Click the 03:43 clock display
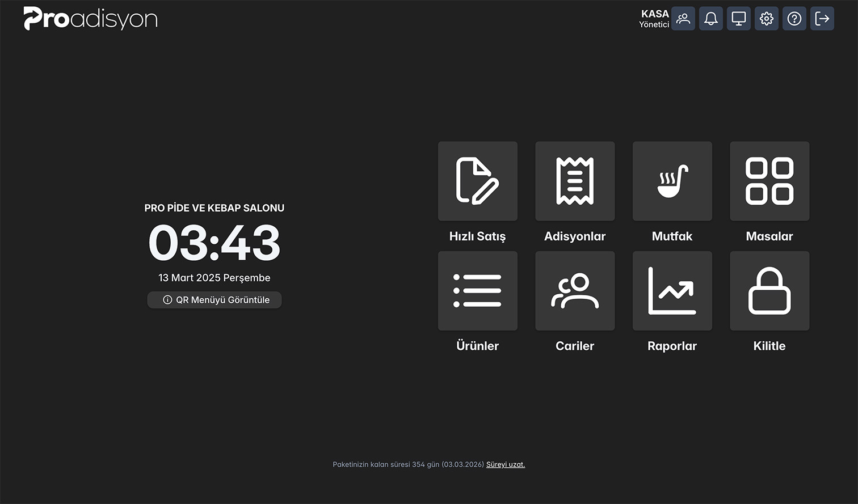This screenshot has height=504, width=858. [x=214, y=243]
